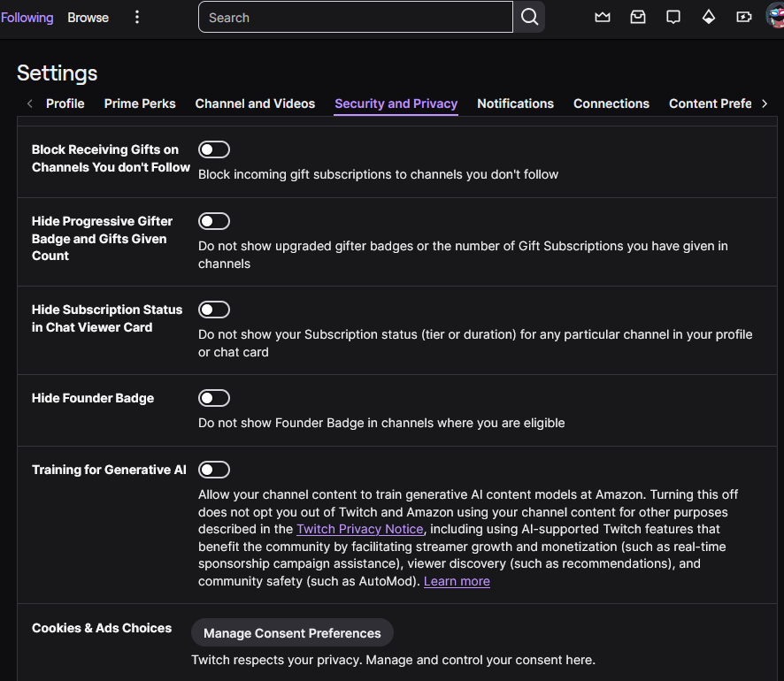Image resolution: width=784 pixels, height=681 pixels.
Task: Click 'Hide Founder Badge' label
Action: [x=93, y=398]
